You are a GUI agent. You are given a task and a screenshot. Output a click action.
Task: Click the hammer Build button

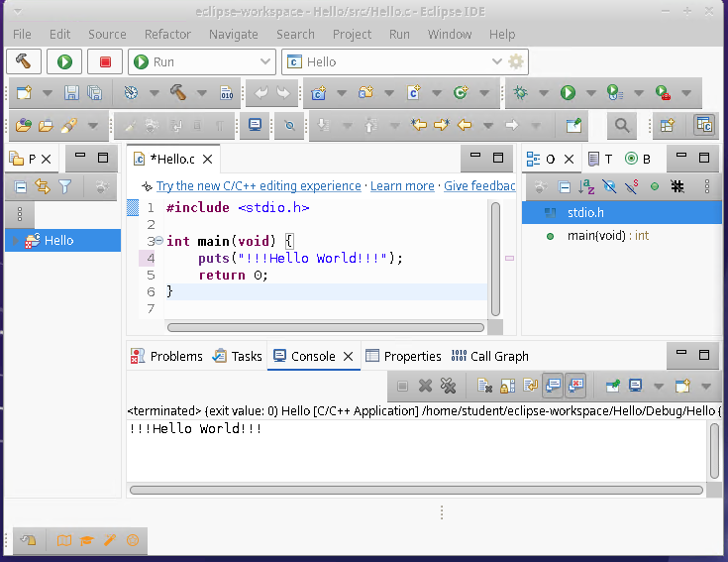coord(24,61)
